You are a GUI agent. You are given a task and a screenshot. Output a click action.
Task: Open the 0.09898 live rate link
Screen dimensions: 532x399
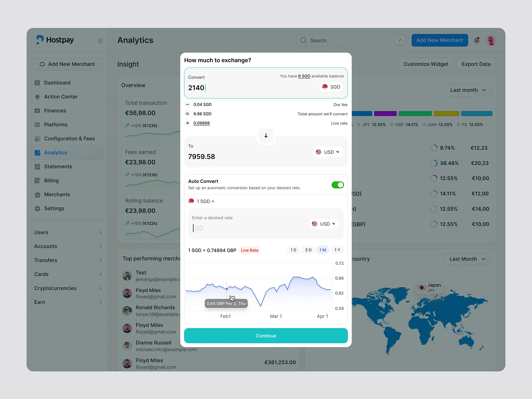tap(201, 123)
